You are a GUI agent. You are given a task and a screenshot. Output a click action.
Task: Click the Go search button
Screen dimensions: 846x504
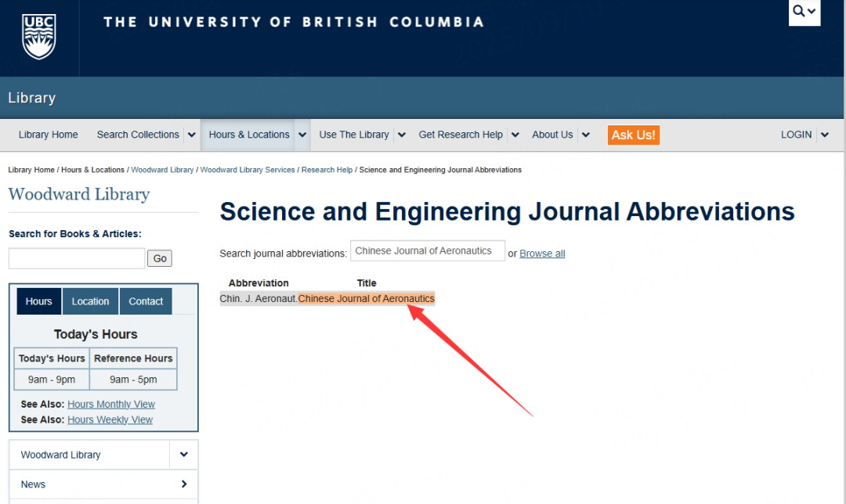[160, 258]
